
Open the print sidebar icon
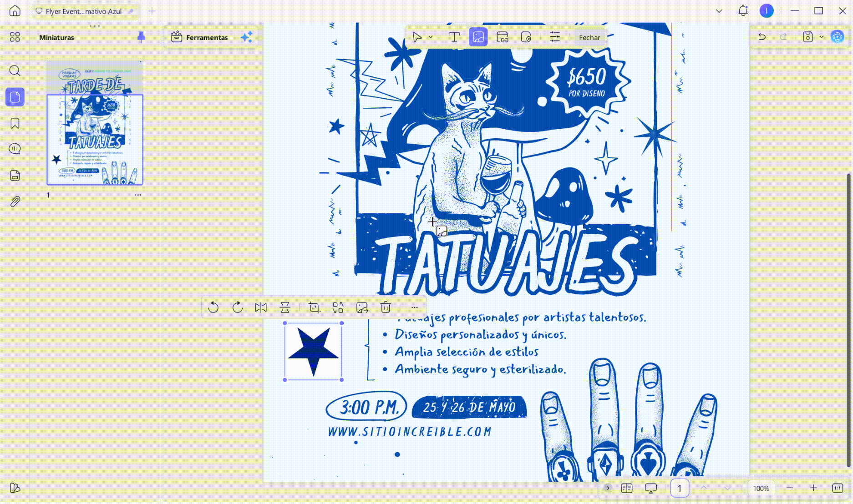coord(15,176)
